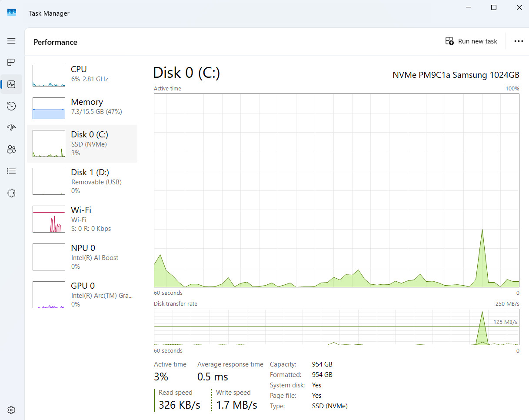Click the Memory mini graph thumbnail

pos(49,108)
